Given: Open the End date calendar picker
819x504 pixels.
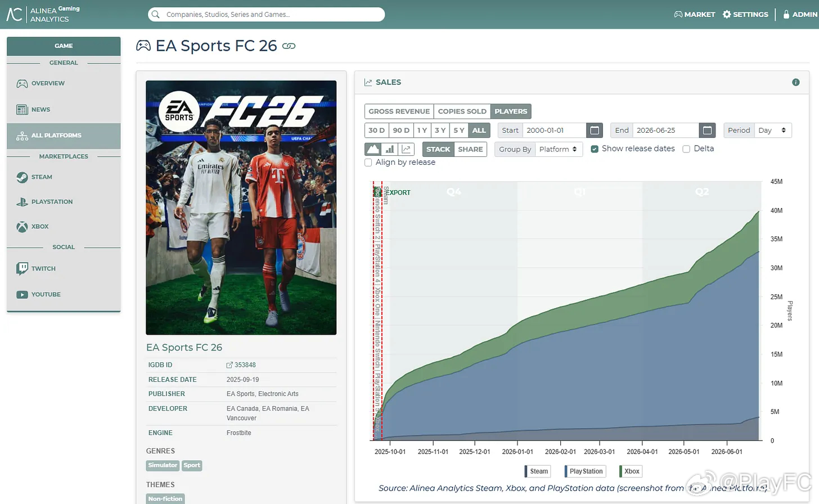Looking at the screenshot, I should click(708, 130).
